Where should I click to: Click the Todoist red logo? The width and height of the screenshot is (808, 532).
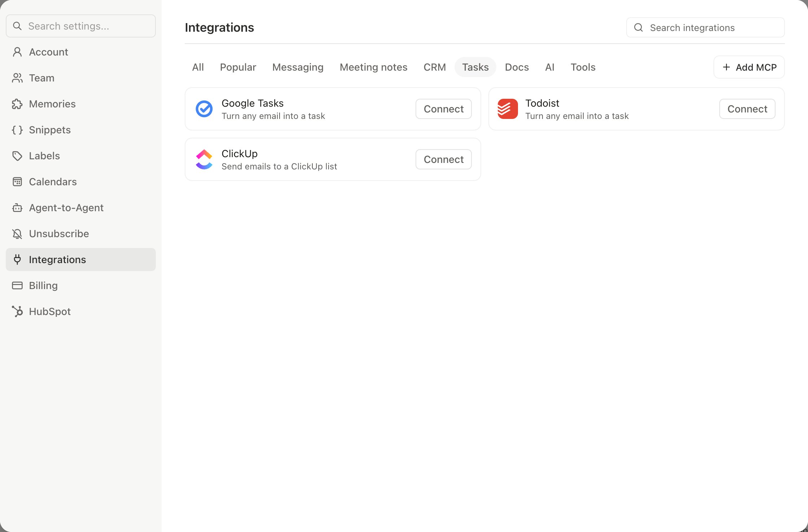click(508, 109)
